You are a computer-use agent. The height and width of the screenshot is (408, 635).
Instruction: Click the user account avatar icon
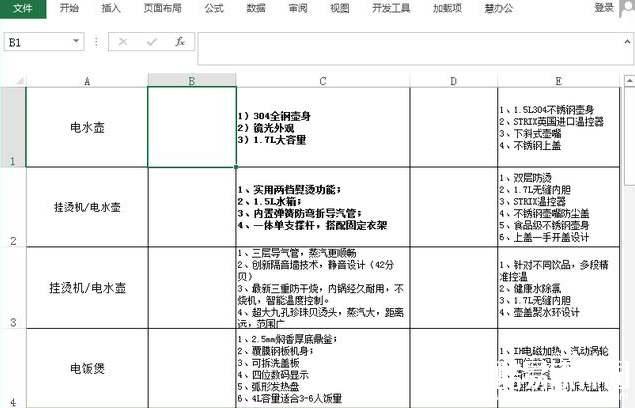627,8
